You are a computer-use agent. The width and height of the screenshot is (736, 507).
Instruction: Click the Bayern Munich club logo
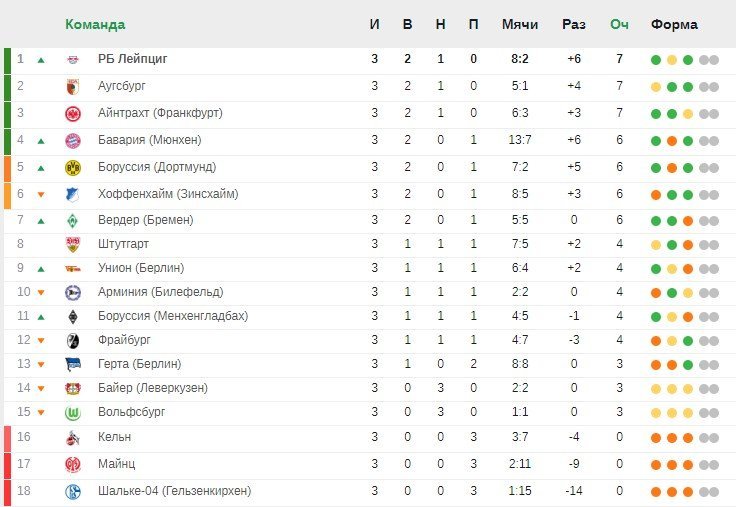pyautogui.click(x=73, y=140)
